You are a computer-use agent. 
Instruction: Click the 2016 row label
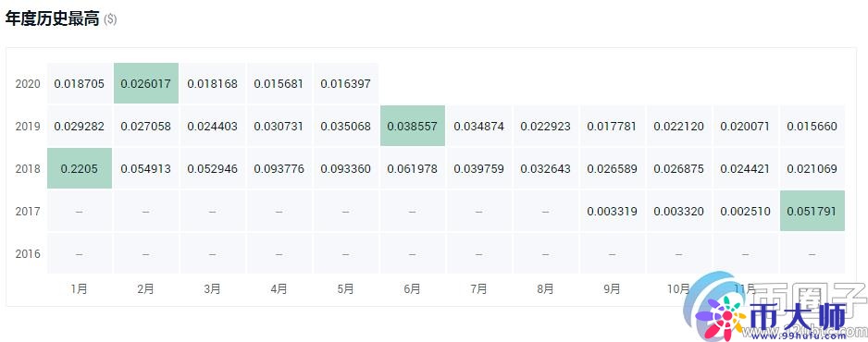tap(28, 253)
